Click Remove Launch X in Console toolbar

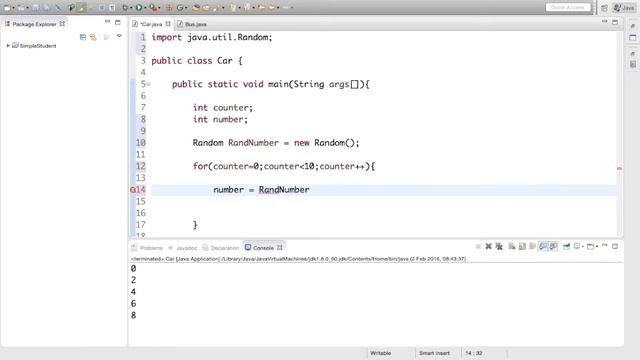[489, 247]
